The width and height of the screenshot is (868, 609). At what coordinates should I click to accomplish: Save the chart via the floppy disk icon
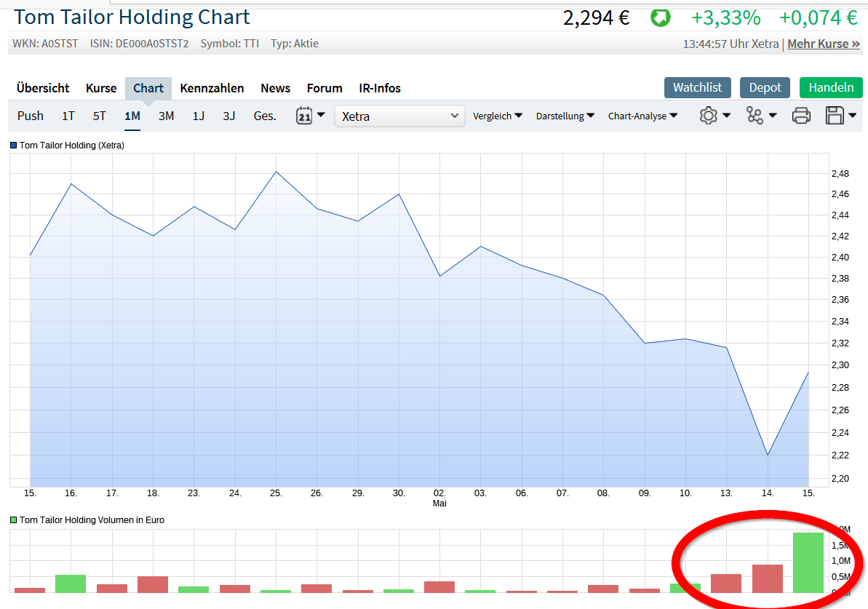click(835, 115)
